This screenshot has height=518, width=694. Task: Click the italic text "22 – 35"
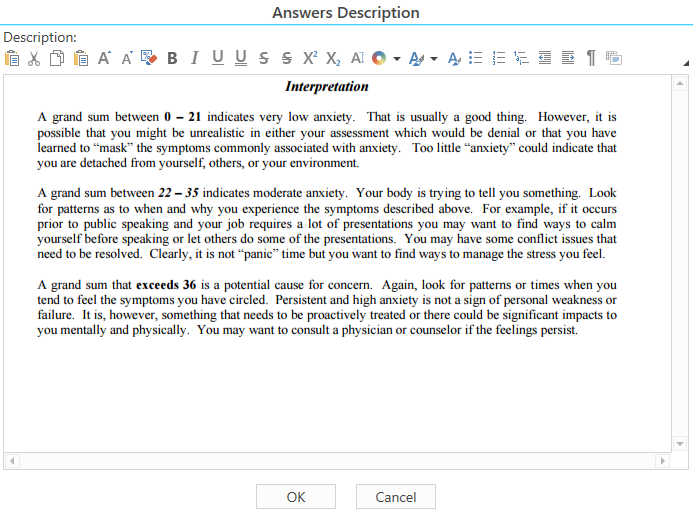(x=178, y=193)
